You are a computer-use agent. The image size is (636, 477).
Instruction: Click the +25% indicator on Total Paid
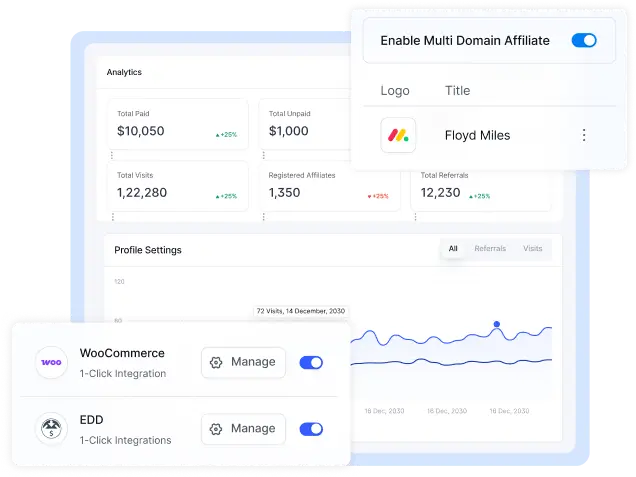click(x=226, y=135)
